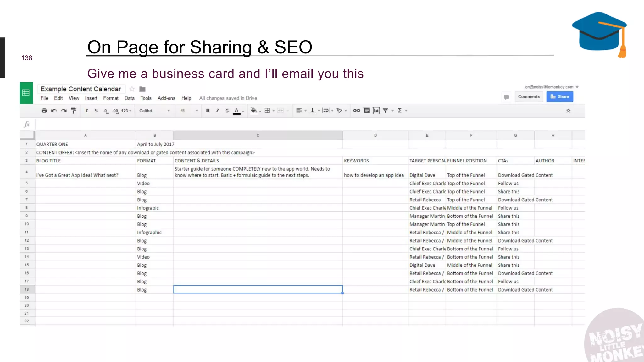The width and height of the screenshot is (644, 362).
Task: Open the Add-ons menu
Action: point(166,98)
